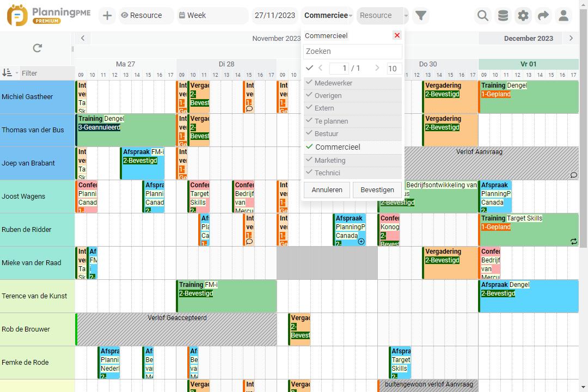The image size is (588, 392).
Task: Toggle the Bestuur option
Action: (352, 133)
